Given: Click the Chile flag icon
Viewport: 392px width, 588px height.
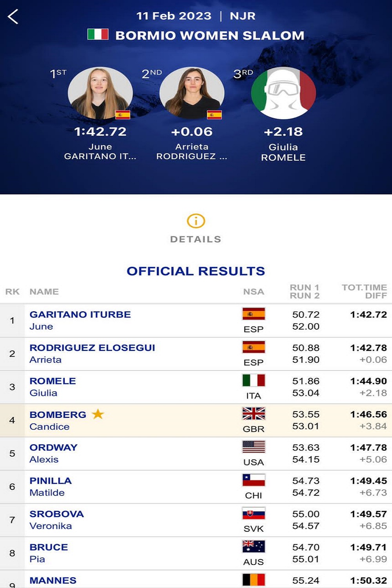Looking at the screenshot, I should [254, 480].
